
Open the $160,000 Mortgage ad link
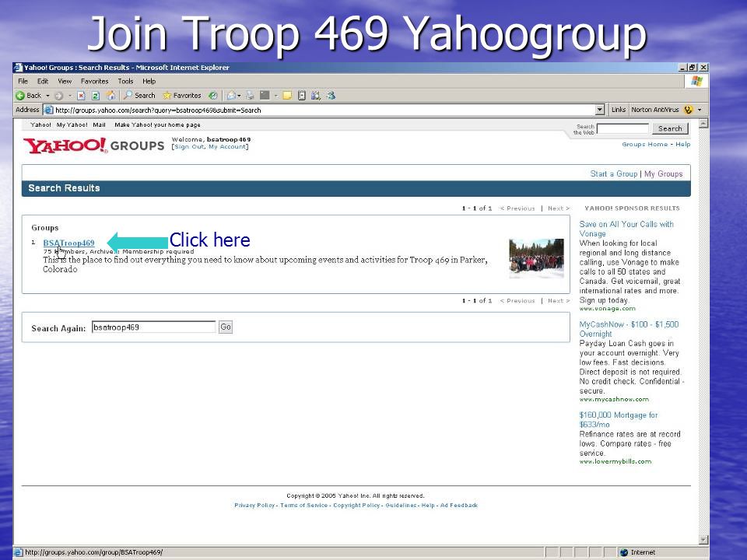pyautogui.click(x=619, y=419)
